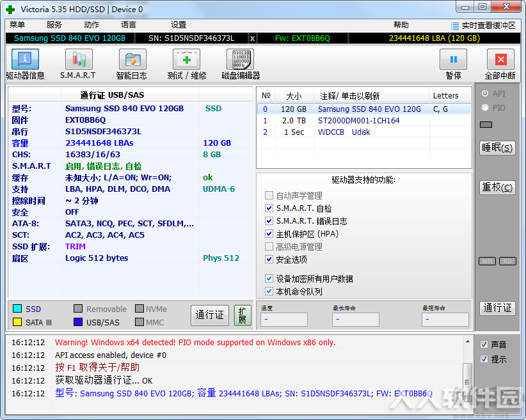Open the 设置 menu

pyautogui.click(x=178, y=25)
